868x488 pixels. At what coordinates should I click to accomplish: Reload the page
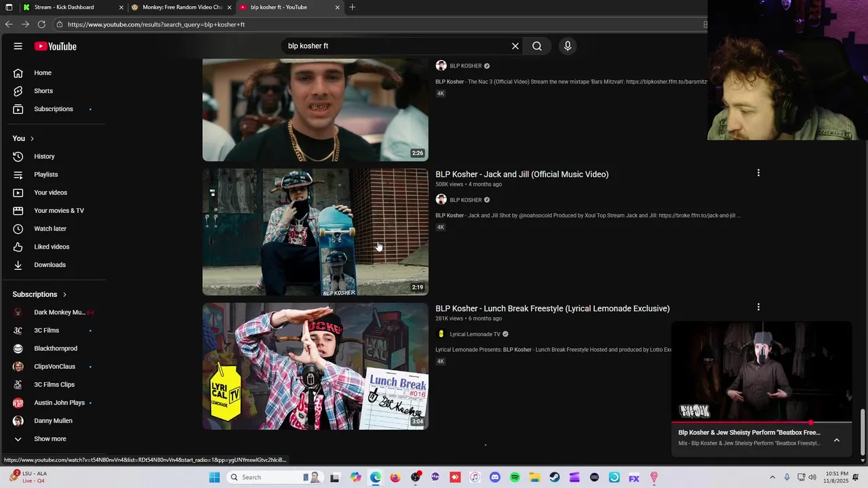click(x=41, y=24)
